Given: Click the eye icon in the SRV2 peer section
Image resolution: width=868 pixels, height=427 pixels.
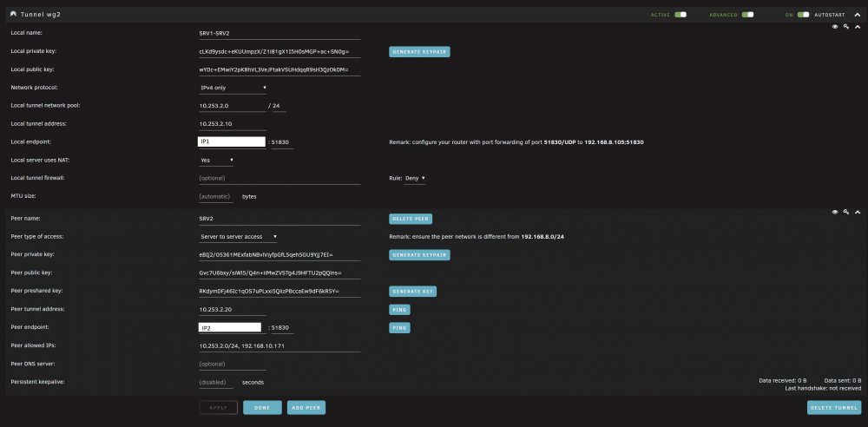Looking at the screenshot, I should 835,212.
